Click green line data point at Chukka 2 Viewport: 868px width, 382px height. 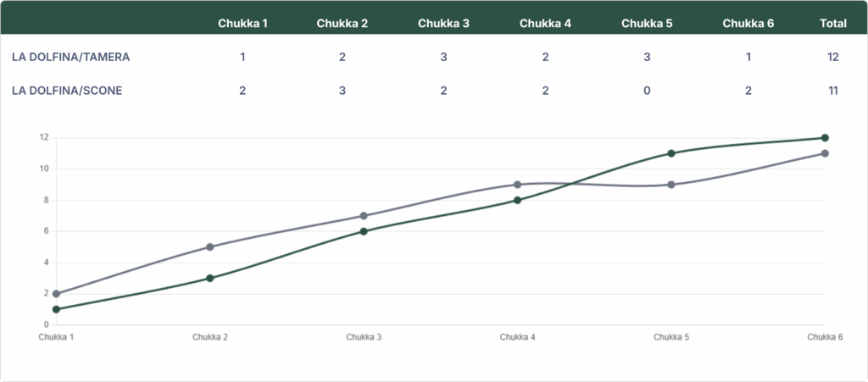(209, 278)
